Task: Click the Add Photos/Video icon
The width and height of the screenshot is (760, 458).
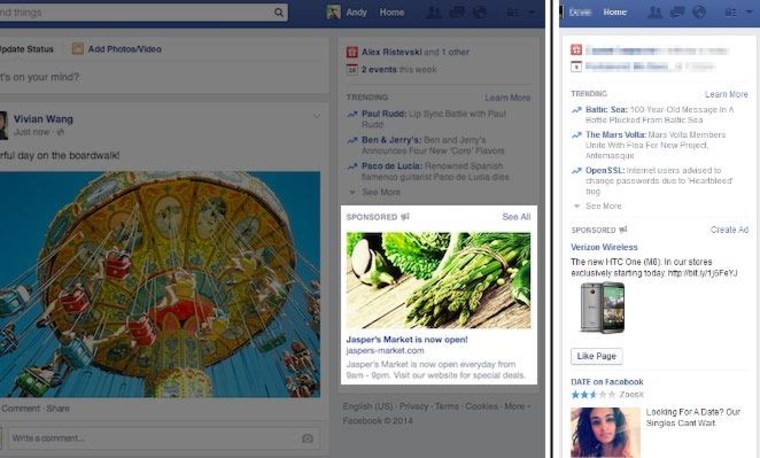Action: 78,48
